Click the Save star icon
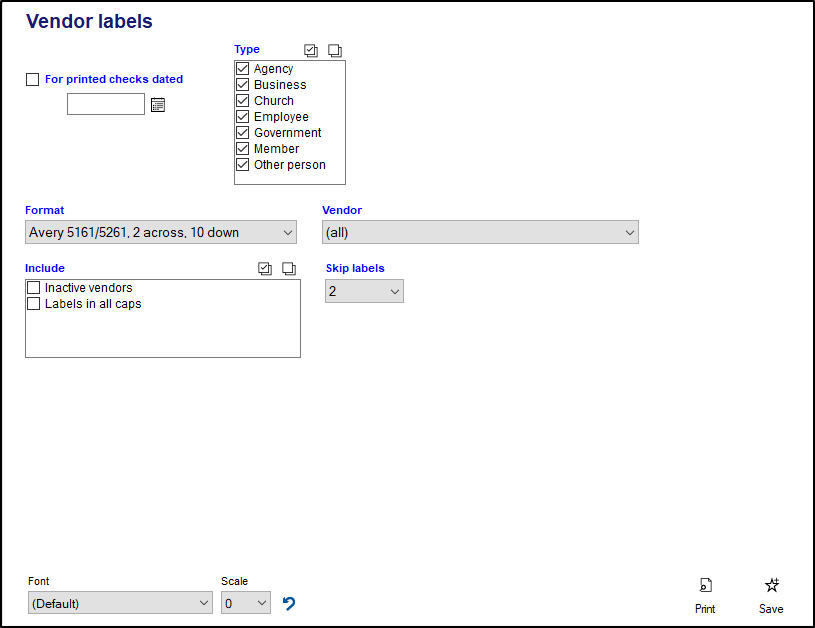 click(771, 586)
